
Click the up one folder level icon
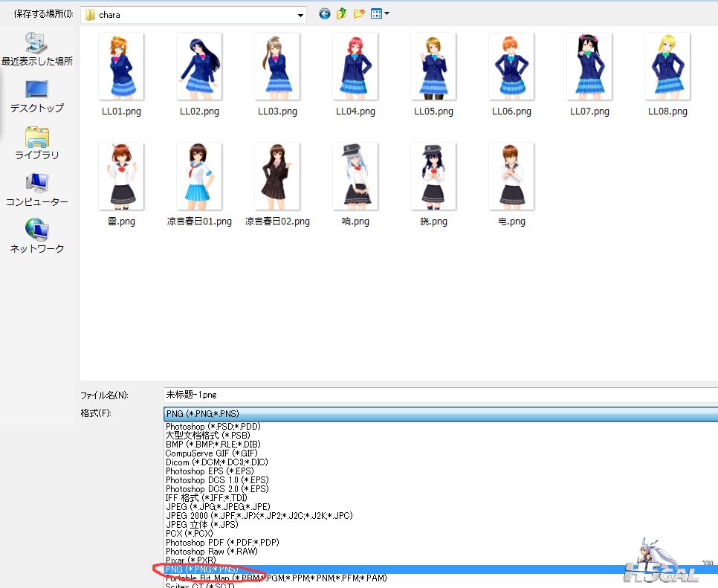click(x=341, y=13)
